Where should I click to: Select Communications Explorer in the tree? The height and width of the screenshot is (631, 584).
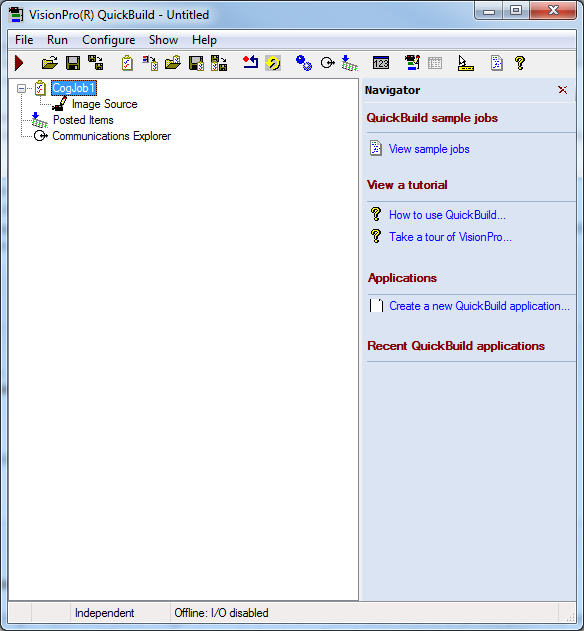[x=111, y=136]
